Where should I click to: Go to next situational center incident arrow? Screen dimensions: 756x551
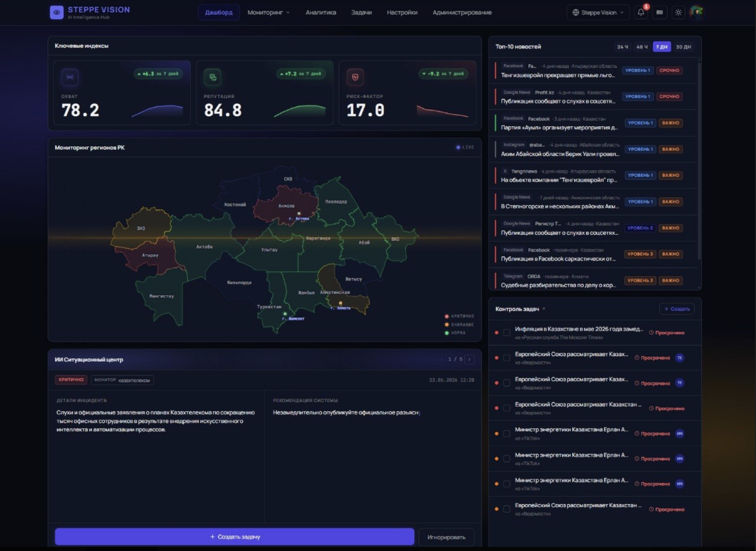point(469,359)
